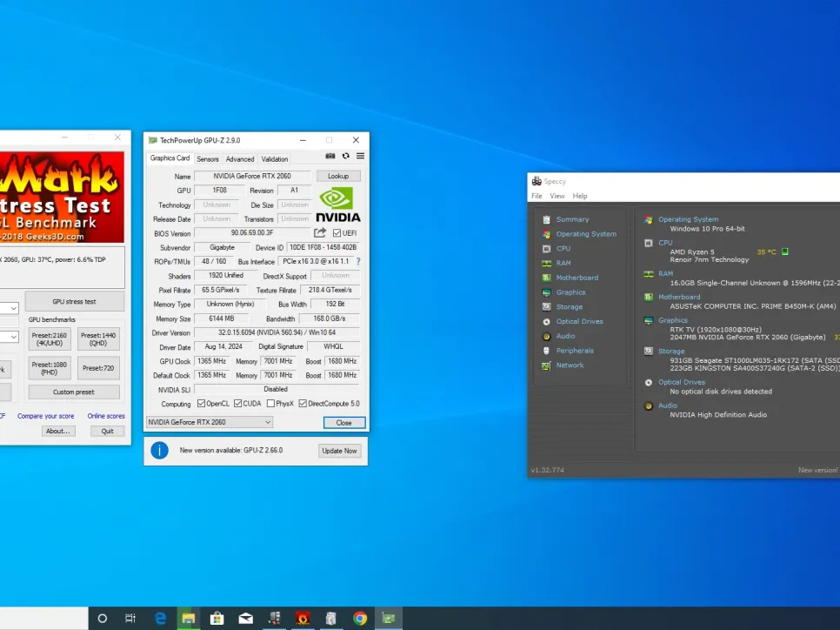Viewport: 840px width, 630px height.
Task: Click the Speccy version text v1.32.774
Action: 548,470
